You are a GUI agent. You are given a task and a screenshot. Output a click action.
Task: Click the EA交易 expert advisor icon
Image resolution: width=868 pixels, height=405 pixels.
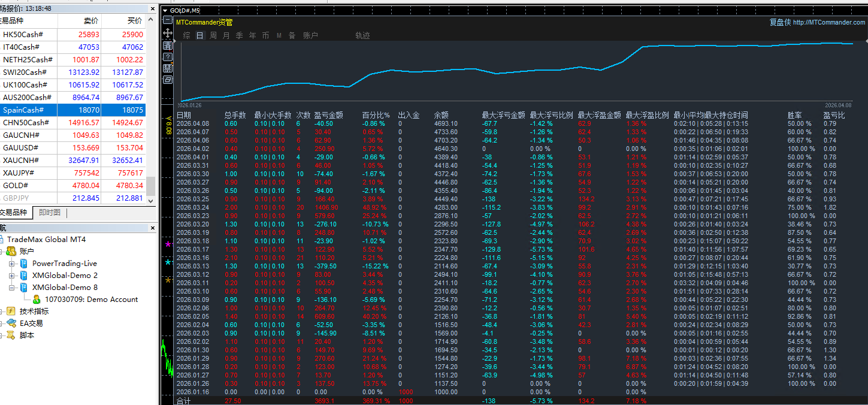click(11, 324)
